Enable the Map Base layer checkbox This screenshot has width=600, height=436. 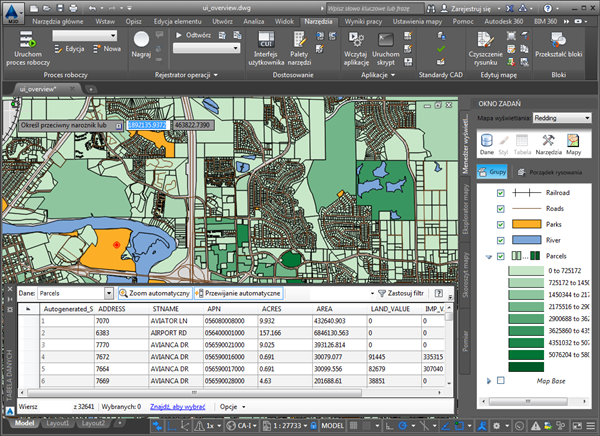click(x=500, y=381)
